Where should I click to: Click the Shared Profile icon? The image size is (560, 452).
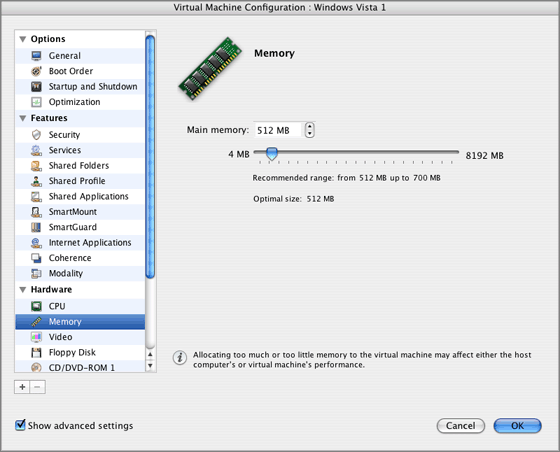tap(36, 181)
